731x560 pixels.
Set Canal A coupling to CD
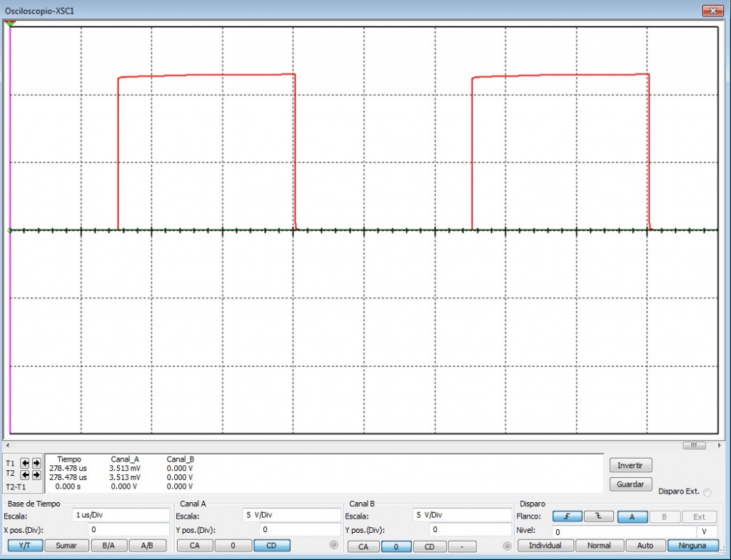pos(271,546)
